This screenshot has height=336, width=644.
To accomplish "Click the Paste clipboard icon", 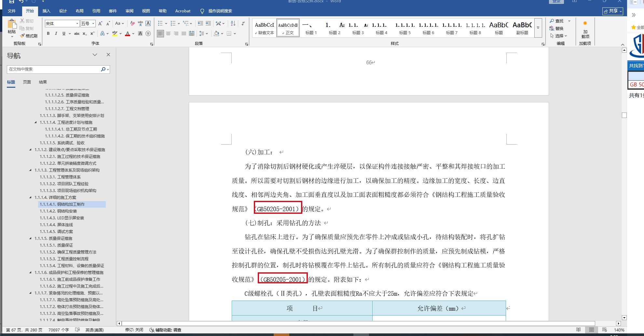I will (12, 24).
